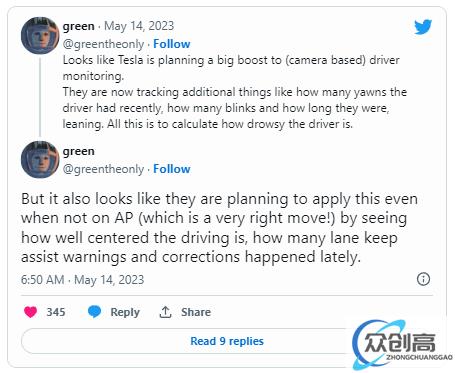Follow @greentheonly in the first tweet
The height and width of the screenshot is (373, 455).
[x=172, y=44]
